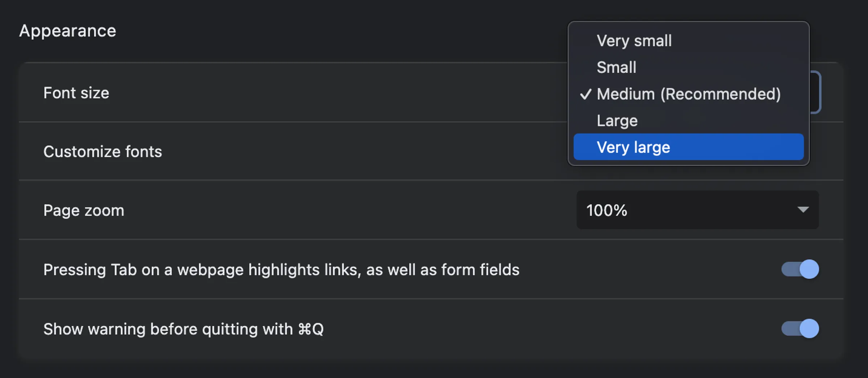Click the Show warning before quitting label
Viewport: 868px width, 378px height.
pyautogui.click(x=183, y=328)
